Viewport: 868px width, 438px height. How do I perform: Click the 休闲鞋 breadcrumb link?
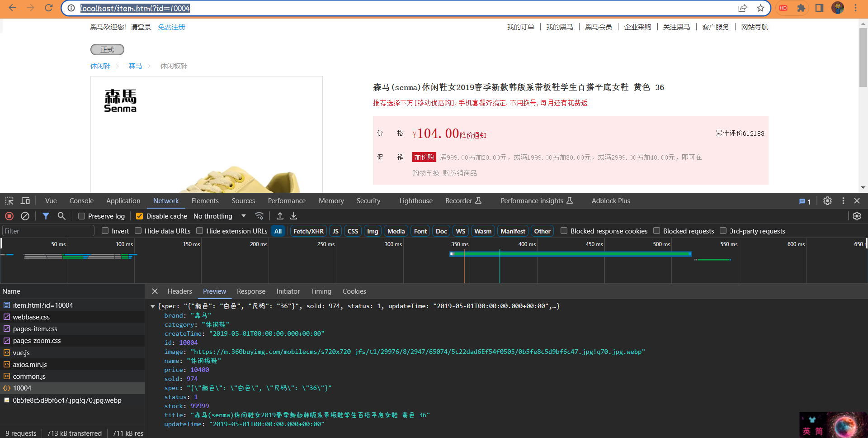click(100, 66)
